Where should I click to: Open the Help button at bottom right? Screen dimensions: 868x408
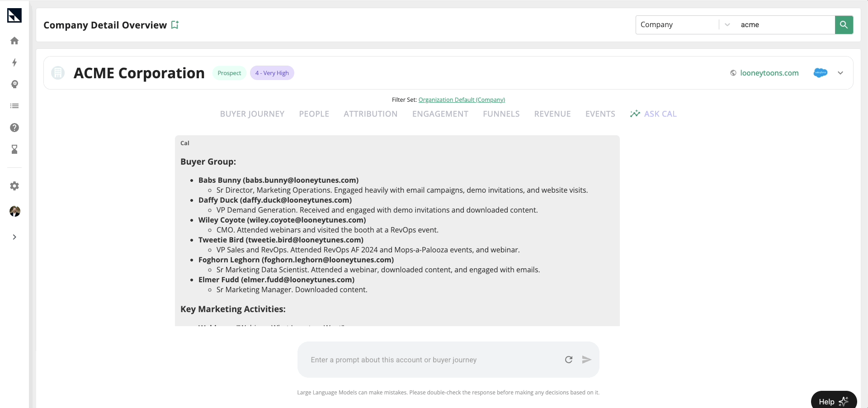tap(834, 401)
